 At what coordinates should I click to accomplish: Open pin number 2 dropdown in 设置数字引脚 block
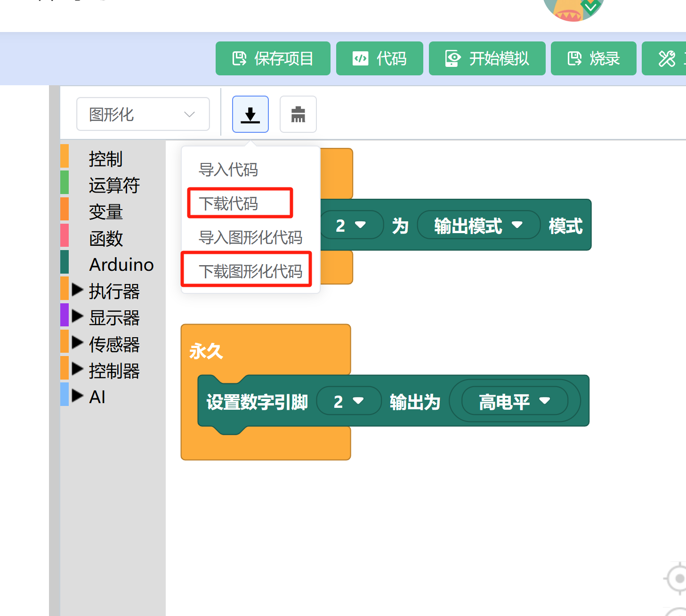pos(348,401)
